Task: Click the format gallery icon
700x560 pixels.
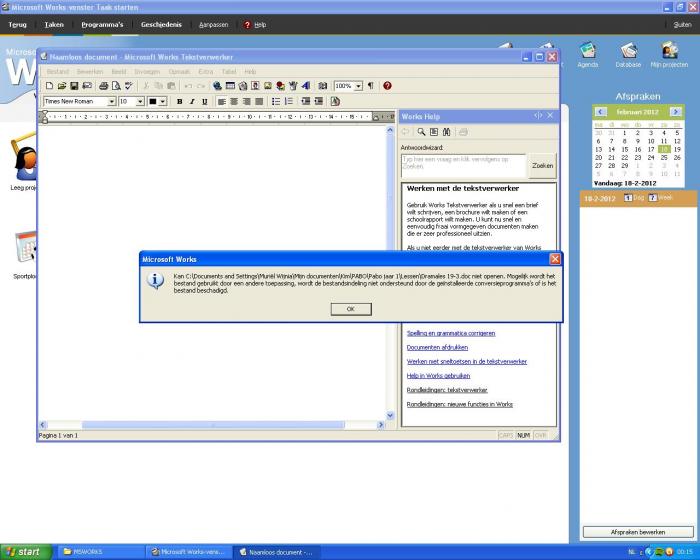Action: [335, 102]
